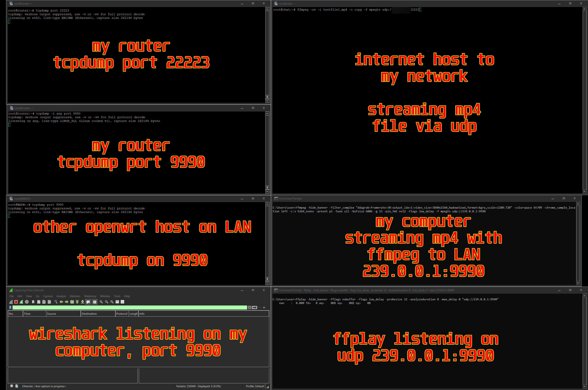This screenshot has height=390, width=588.
Task: Go to the last packet icon
Action: (x=83, y=302)
